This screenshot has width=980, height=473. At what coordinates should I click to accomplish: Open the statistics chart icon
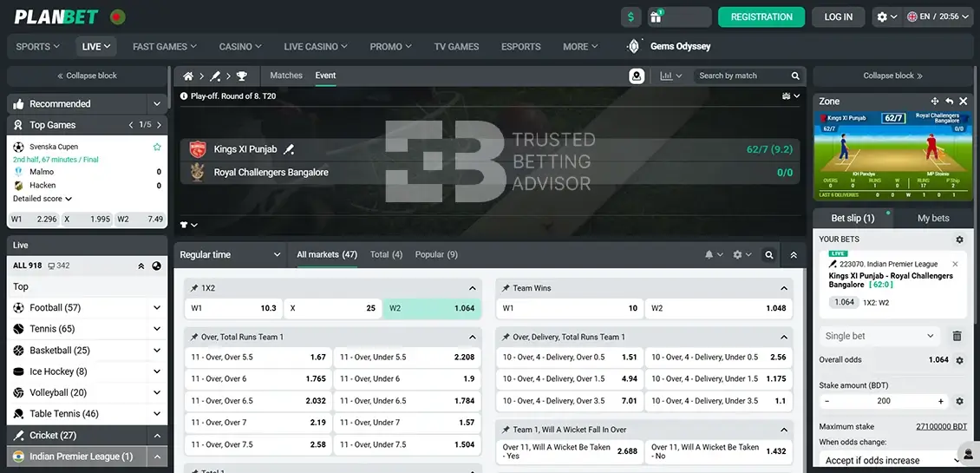(670, 76)
